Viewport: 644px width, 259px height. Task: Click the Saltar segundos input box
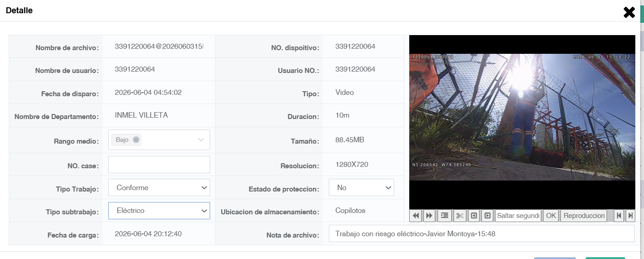click(518, 216)
